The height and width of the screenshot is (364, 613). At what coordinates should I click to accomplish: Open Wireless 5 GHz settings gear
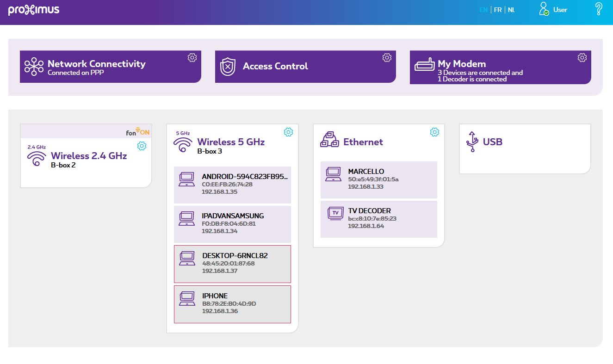point(288,132)
